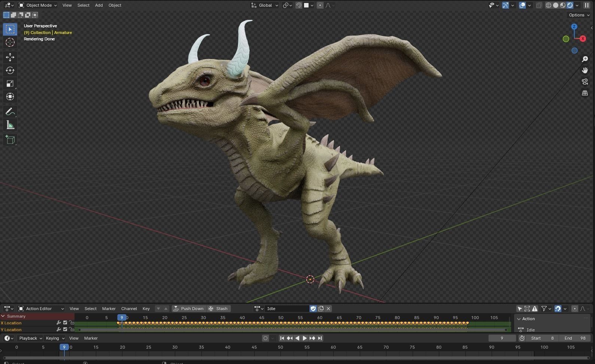
Task: Click the current frame number field
Action: tap(502, 338)
